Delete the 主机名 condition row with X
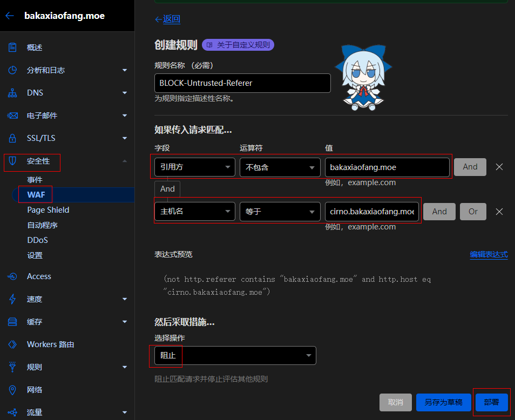The height and width of the screenshot is (420, 515). coord(499,212)
